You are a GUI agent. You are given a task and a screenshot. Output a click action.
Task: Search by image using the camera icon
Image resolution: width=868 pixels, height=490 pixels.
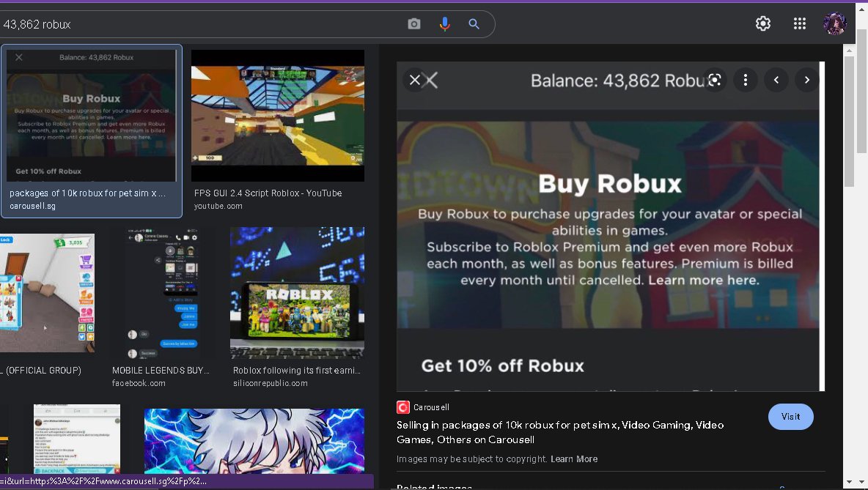pyautogui.click(x=413, y=23)
